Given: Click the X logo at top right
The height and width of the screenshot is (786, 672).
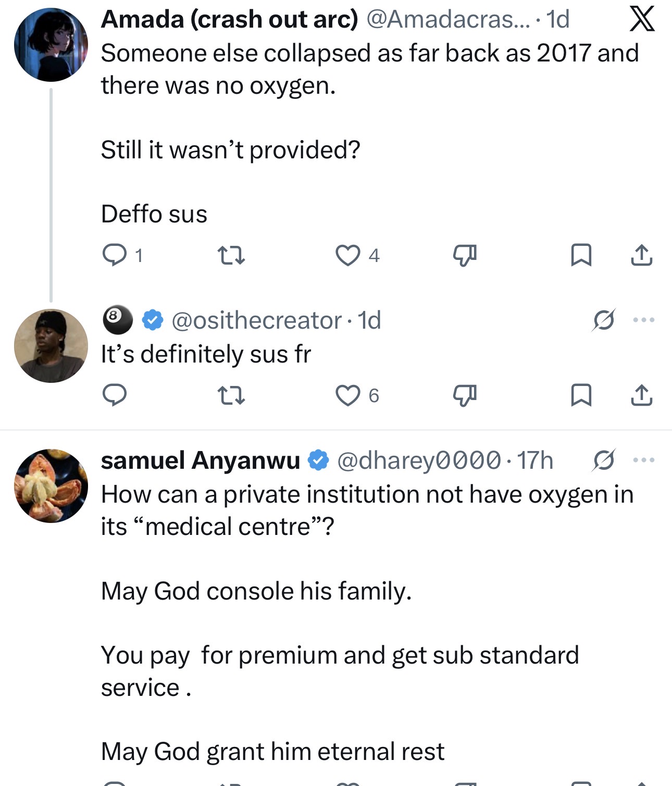Looking at the screenshot, I should click(x=642, y=20).
